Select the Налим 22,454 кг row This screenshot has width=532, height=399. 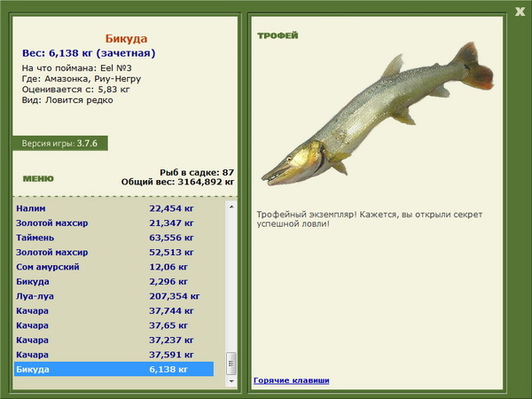pyautogui.click(x=114, y=208)
